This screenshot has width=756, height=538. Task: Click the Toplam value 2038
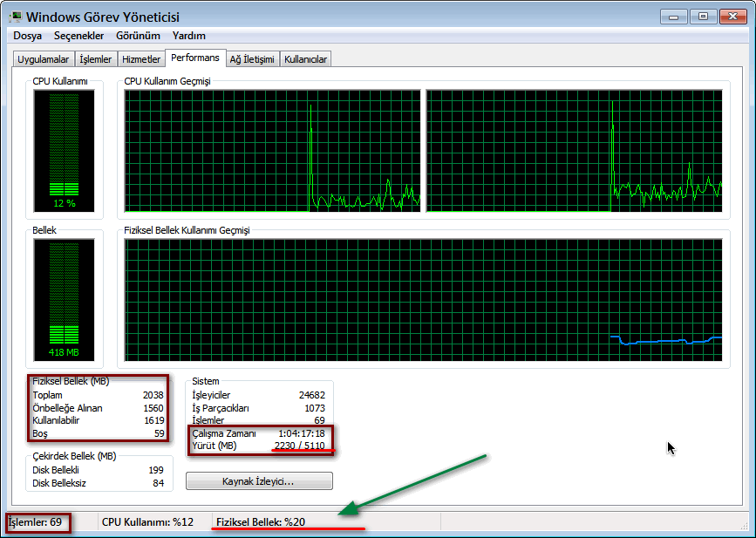(153, 395)
